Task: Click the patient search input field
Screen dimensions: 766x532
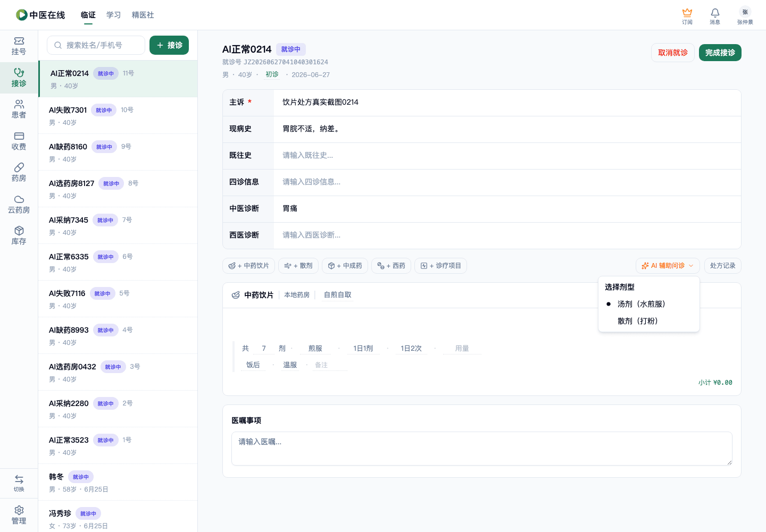Action: point(96,45)
